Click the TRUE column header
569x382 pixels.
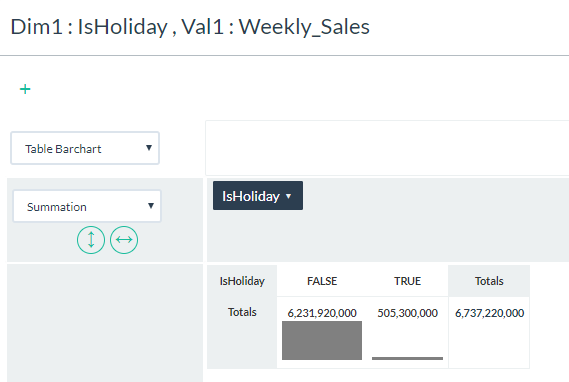(x=407, y=281)
